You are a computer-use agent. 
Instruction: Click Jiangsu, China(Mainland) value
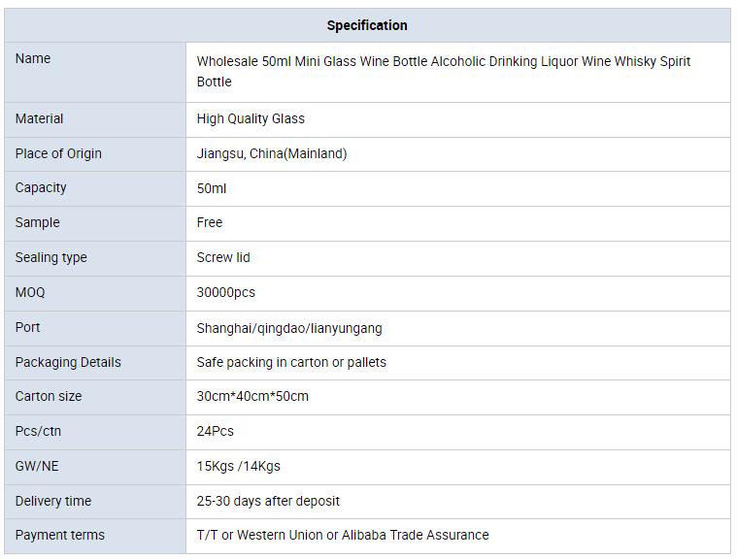(x=272, y=153)
